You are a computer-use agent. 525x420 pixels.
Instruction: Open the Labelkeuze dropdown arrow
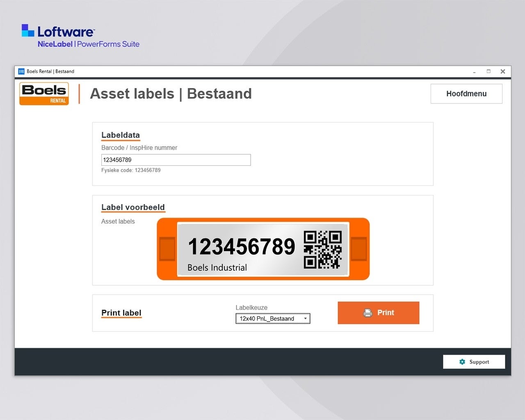pos(306,319)
